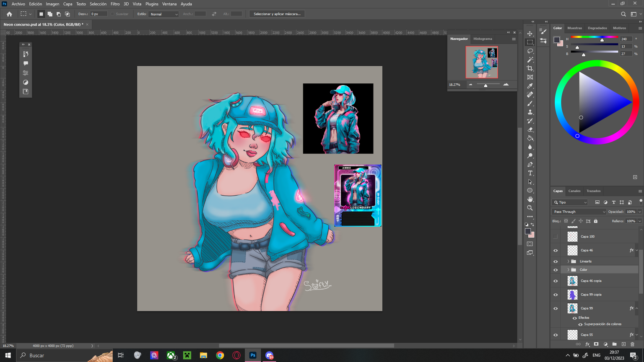The width and height of the screenshot is (644, 362).
Task: Switch to the Muestras tab
Action: coord(574,28)
